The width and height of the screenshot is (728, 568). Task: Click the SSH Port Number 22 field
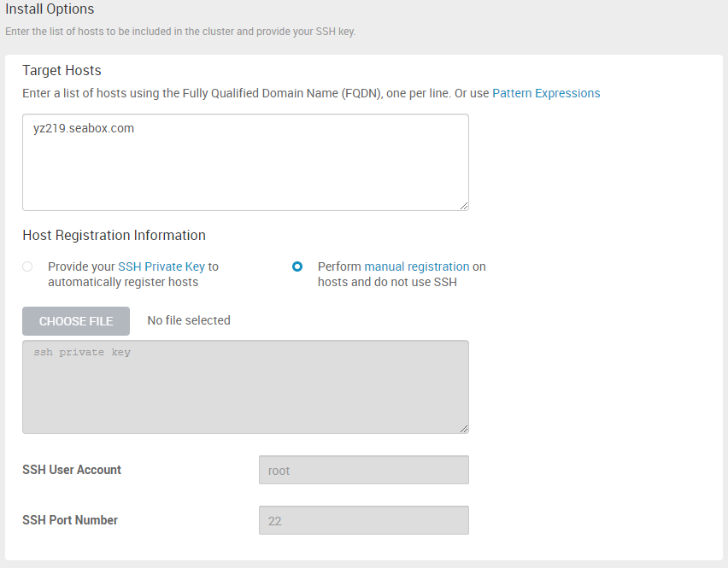tap(364, 520)
